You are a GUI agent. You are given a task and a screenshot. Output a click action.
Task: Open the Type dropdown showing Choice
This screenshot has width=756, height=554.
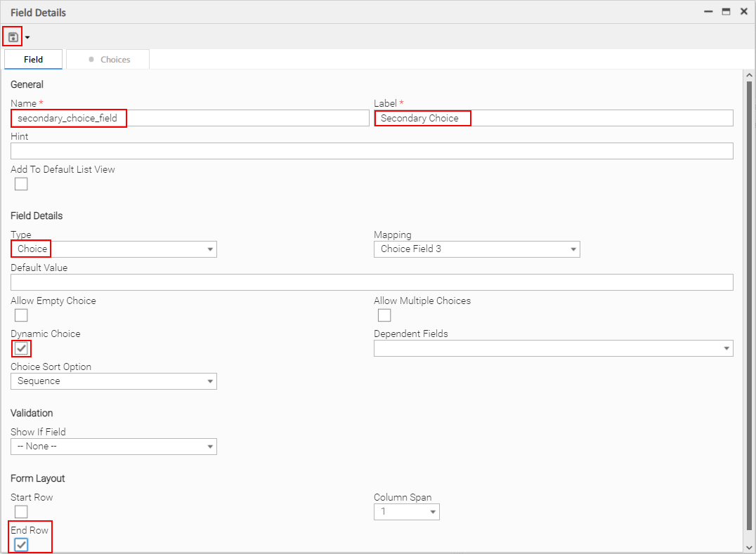coord(113,249)
